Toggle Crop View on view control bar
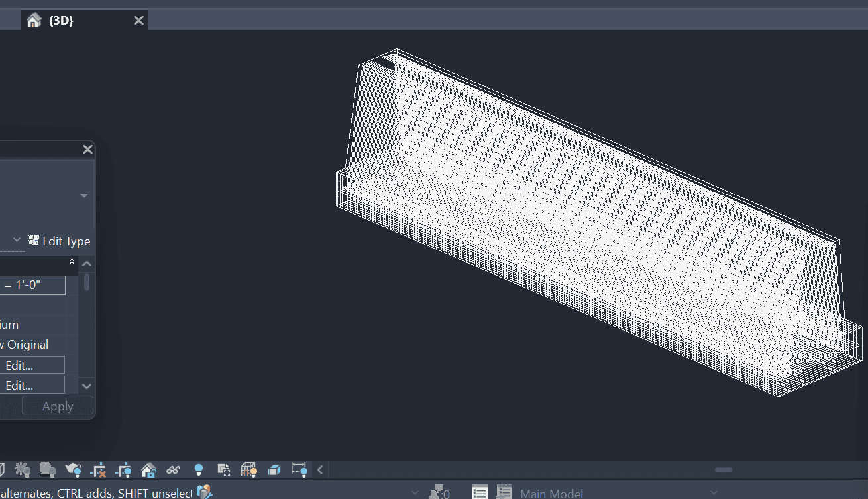The image size is (868, 499). 98,470
